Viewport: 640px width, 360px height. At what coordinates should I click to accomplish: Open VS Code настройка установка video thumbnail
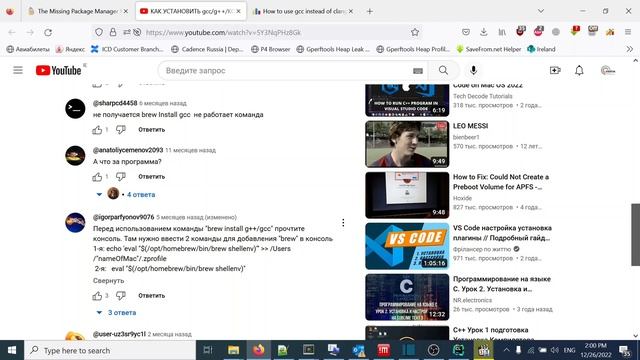click(407, 246)
